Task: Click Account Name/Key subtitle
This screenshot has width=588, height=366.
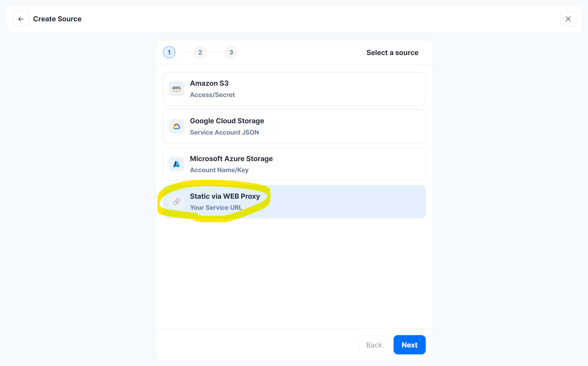Action: [x=219, y=170]
